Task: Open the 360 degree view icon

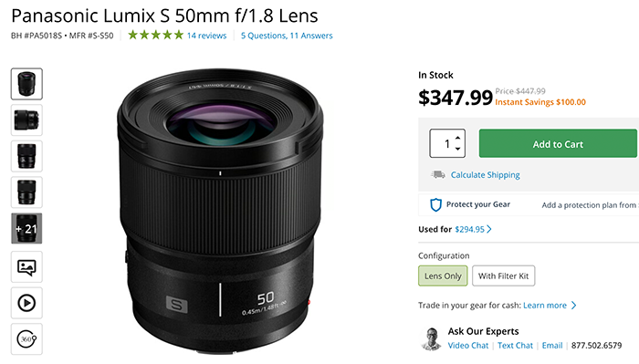Action: pyautogui.click(x=26, y=338)
